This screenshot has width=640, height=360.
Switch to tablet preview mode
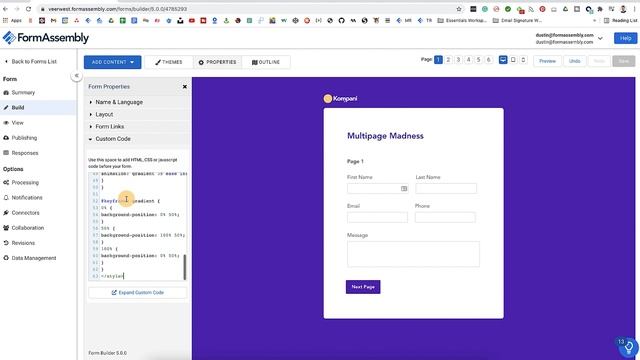(513, 60)
